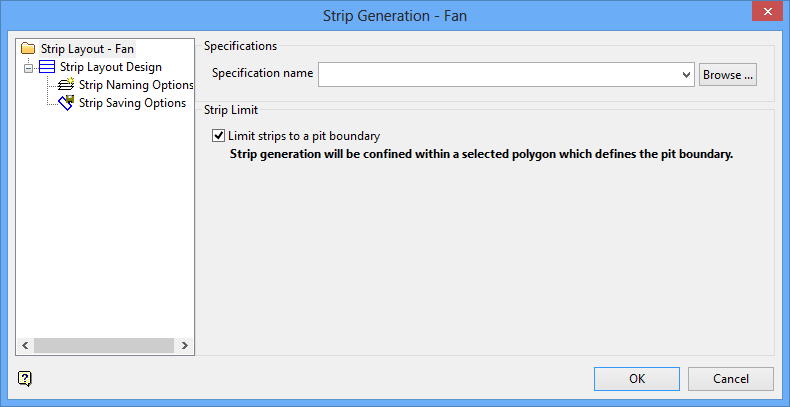
Task: Click the Strip Naming Options icon
Action: [x=67, y=86]
